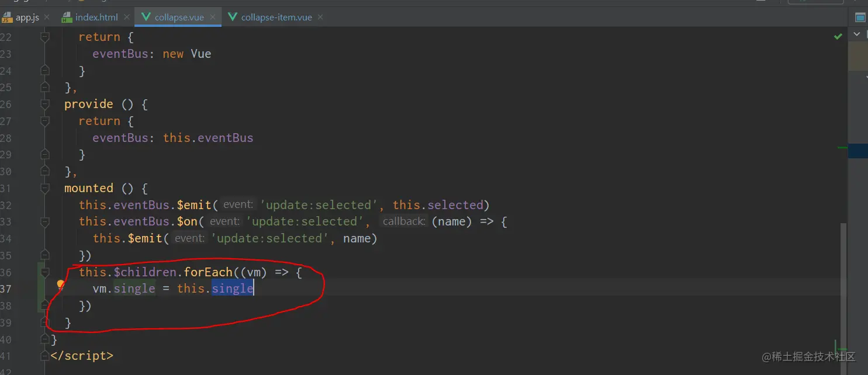
Task: Toggle the fold marker beside </script> line 41
Action: (44, 356)
